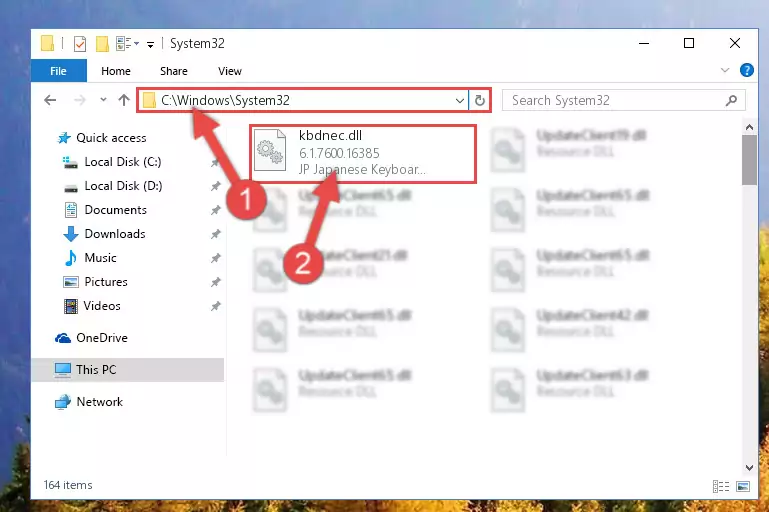
Task: Click the address bar path C:\Windows\System32
Action: (x=226, y=101)
